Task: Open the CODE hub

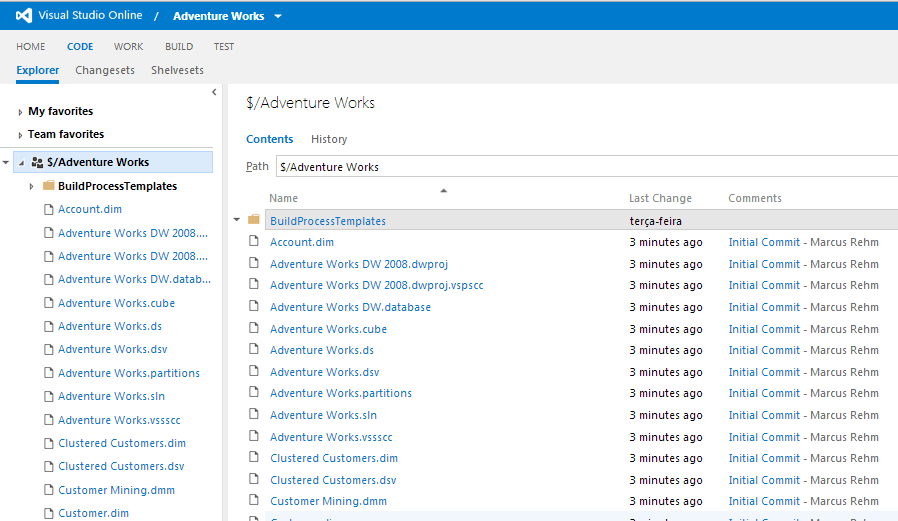Action: (x=80, y=46)
